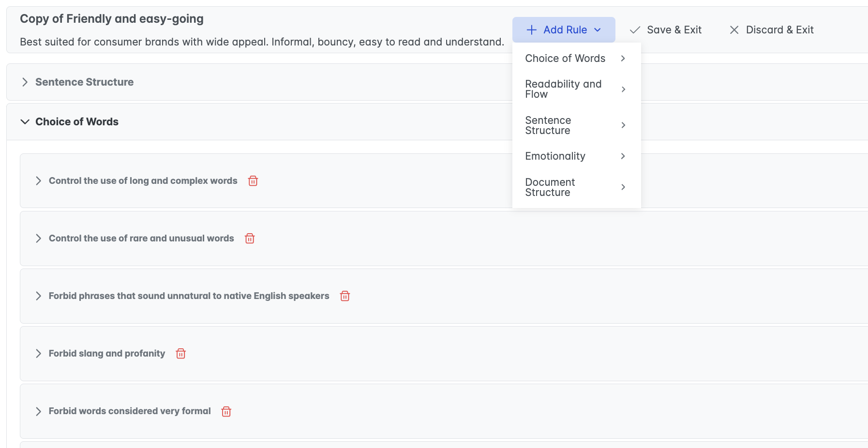Click the Add Rule dropdown button

point(564,30)
